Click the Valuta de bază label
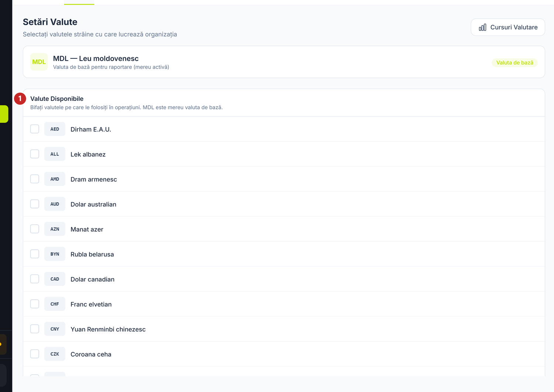The height and width of the screenshot is (392, 554). (x=514, y=63)
